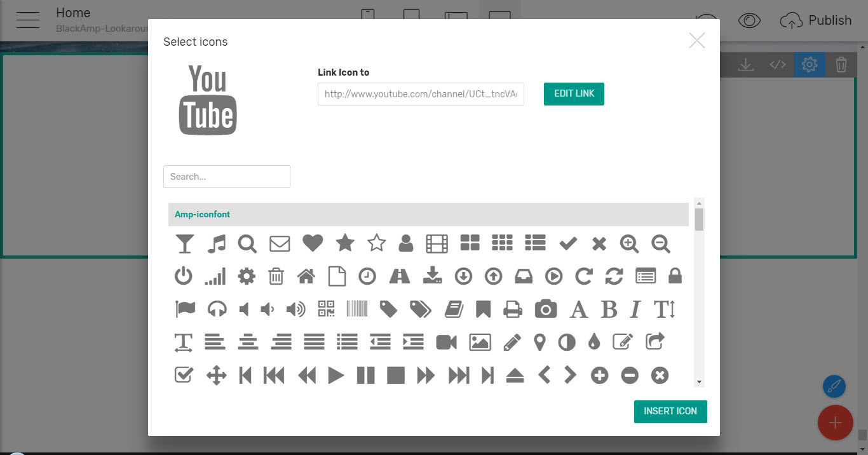Viewport: 868px width, 455px height.
Task: Click the Link Icon to URL field
Action: point(421,94)
